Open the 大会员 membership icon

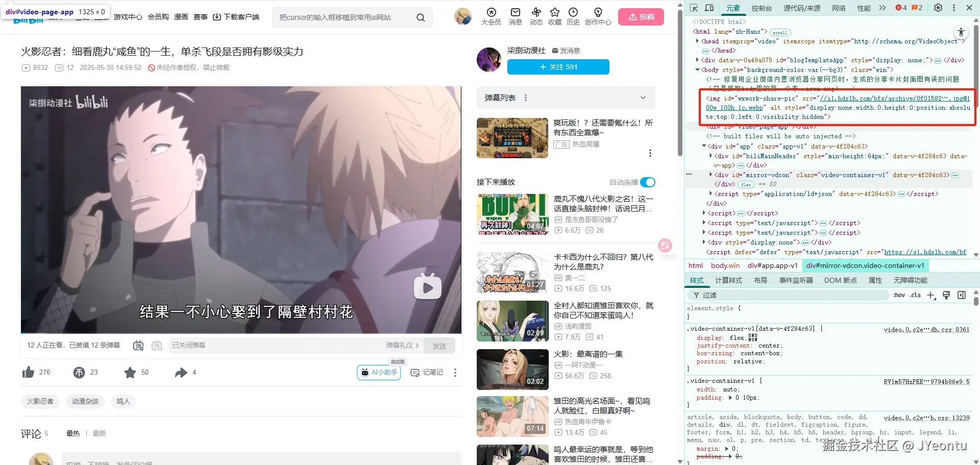pos(491,16)
